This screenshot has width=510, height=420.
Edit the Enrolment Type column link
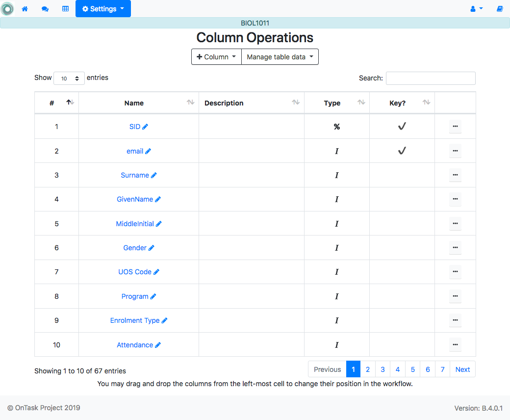tap(139, 320)
